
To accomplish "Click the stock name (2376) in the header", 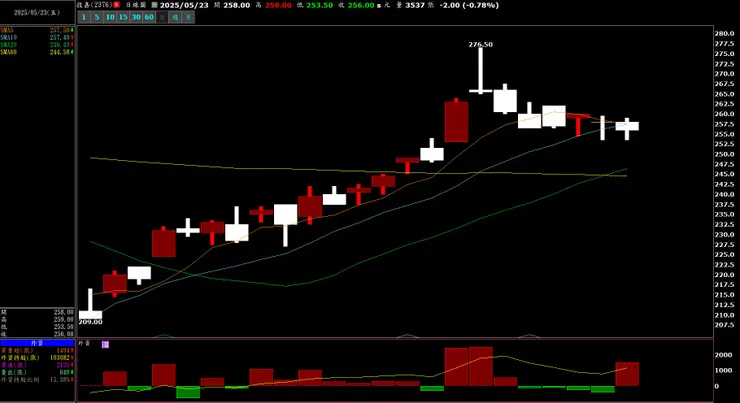I will [x=95, y=5].
